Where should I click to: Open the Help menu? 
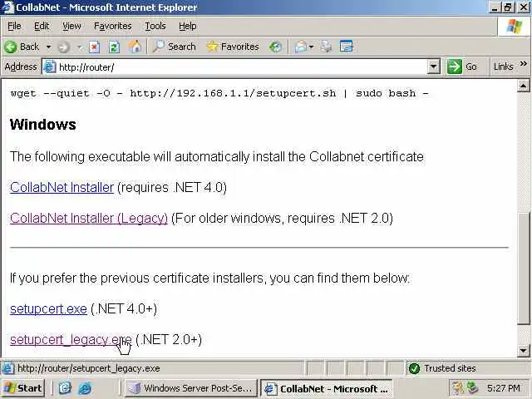(x=188, y=26)
